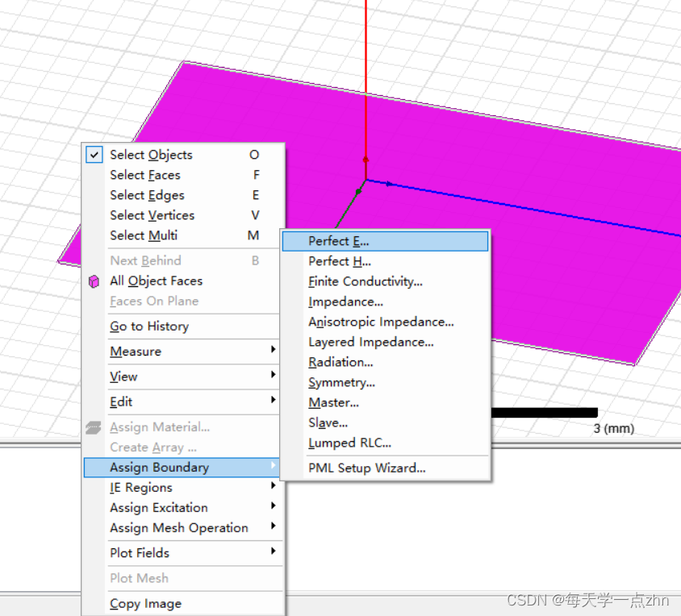Assign Perfect H boundary
This screenshot has width=681, height=616.
tap(385, 261)
